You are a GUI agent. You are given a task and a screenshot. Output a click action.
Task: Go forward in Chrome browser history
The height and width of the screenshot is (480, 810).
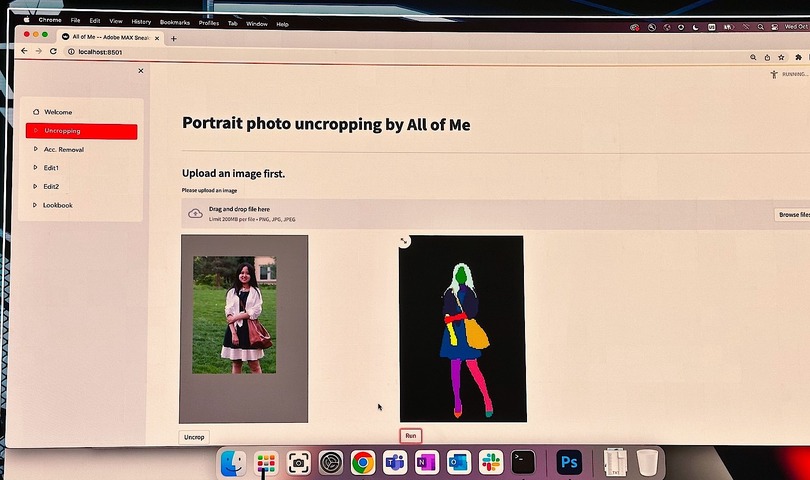point(39,51)
